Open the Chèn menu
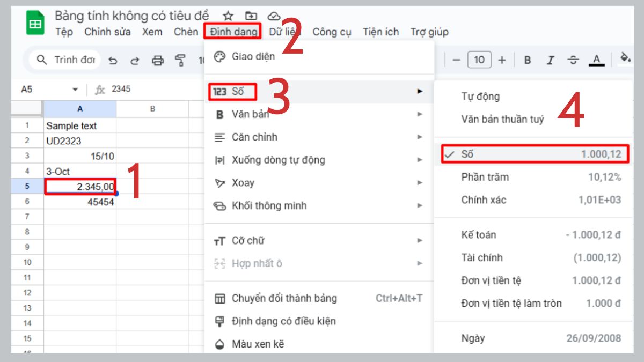The height and width of the screenshot is (362, 644). [186, 32]
